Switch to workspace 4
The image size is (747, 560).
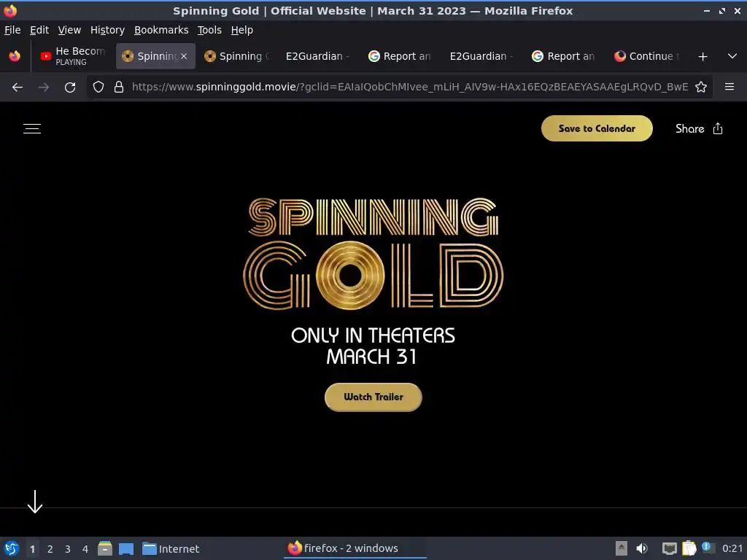85,549
